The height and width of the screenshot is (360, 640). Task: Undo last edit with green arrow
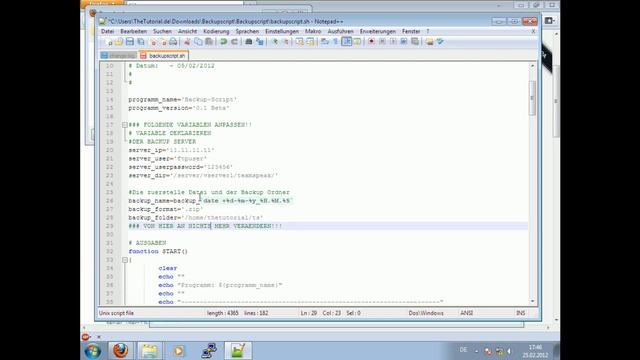(223, 42)
